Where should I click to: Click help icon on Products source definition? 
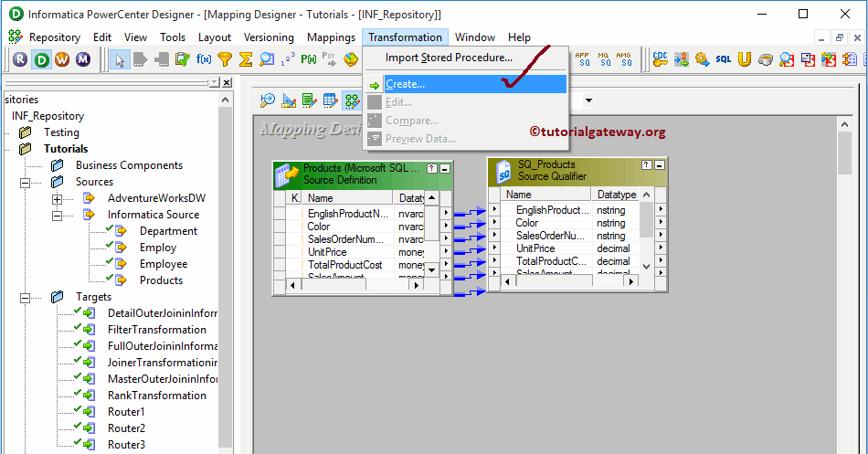(x=432, y=168)
